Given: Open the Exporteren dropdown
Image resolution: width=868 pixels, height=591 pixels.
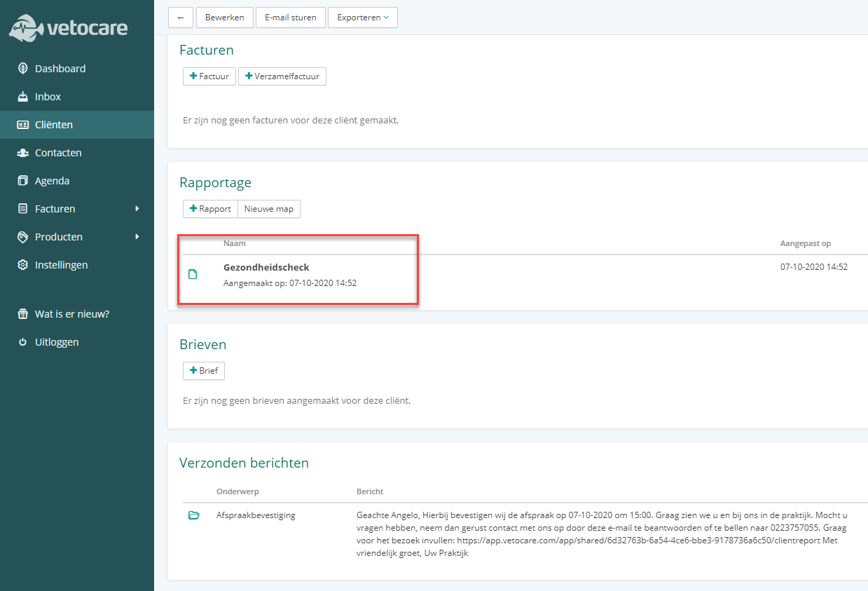Looking at the screenshot, I should [x=363, y=18].
